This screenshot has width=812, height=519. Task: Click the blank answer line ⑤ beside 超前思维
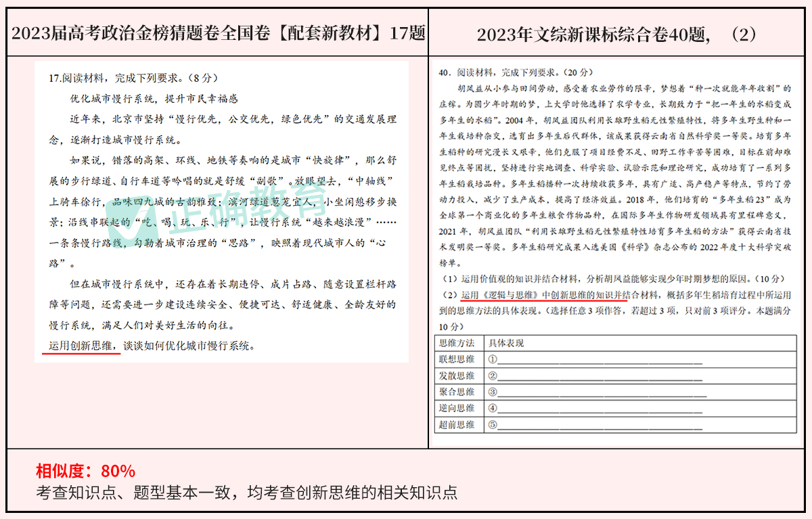coord(595,426)
